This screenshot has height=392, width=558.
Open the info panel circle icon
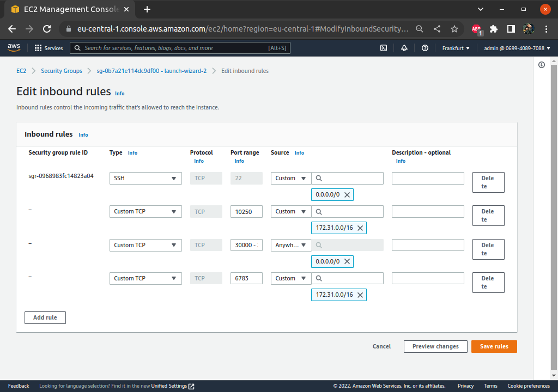click(x=542, y=65)
